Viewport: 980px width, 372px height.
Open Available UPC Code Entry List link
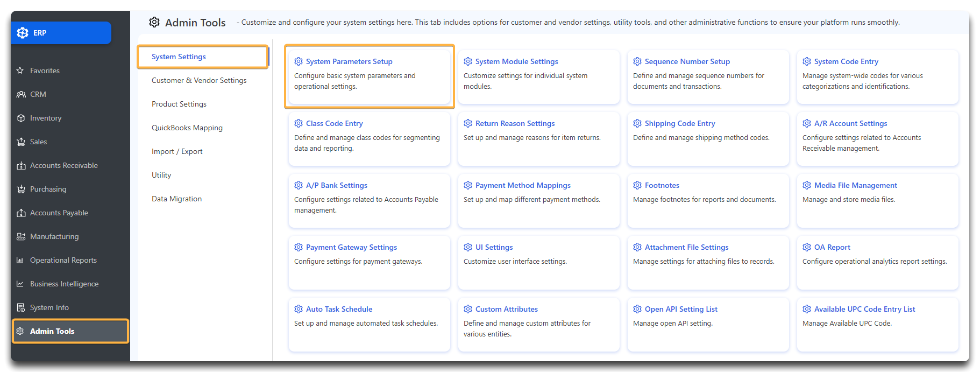point(865,309)
